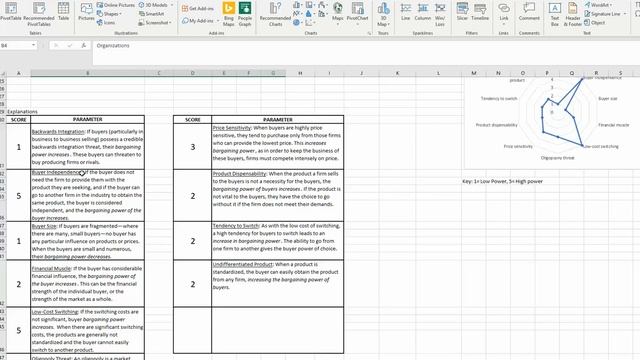This screenshot has width=640, height=360.
Task: Insert Icons from the Illustrations group
Action: [106, 22]
